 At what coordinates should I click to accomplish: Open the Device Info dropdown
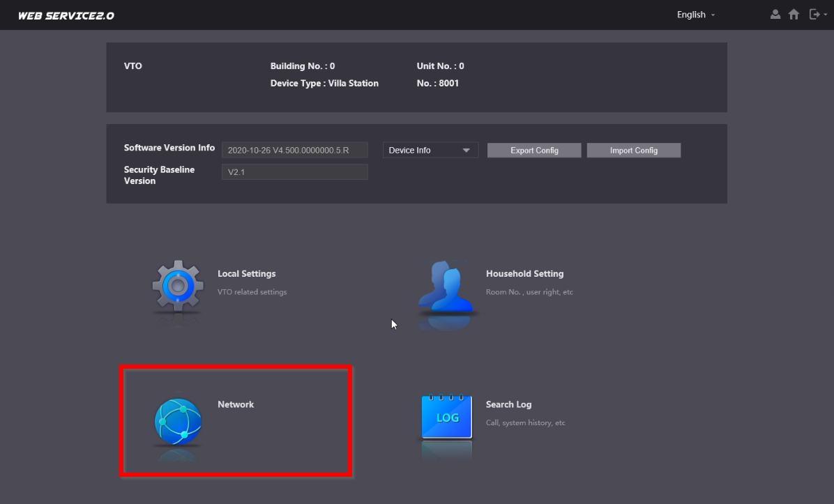click(x=430, y=150)
